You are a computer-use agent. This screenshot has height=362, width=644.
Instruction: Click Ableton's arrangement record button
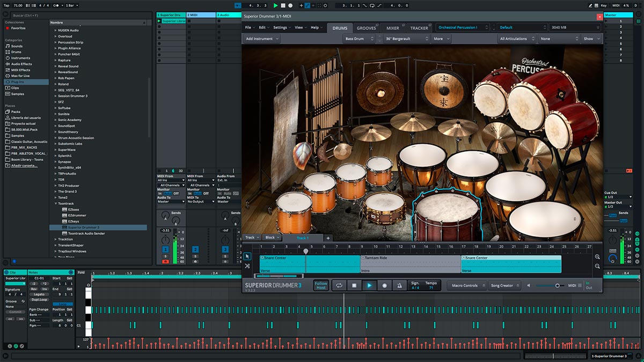point(290,5)
